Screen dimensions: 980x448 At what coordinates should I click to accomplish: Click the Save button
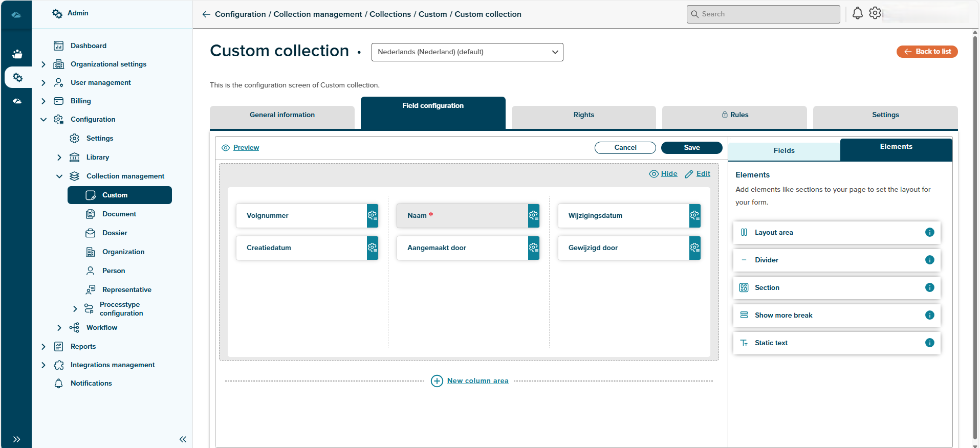(691, 148)
